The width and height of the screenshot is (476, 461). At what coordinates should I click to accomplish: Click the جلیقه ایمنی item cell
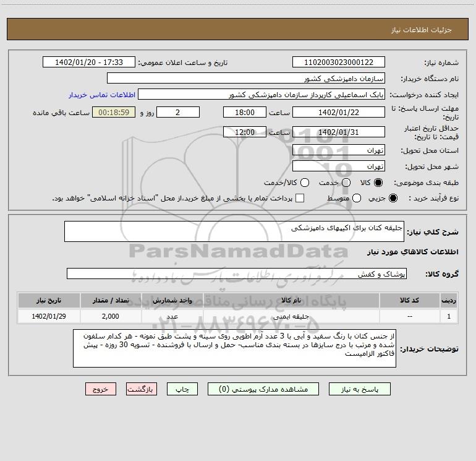[x=291, y=316]
